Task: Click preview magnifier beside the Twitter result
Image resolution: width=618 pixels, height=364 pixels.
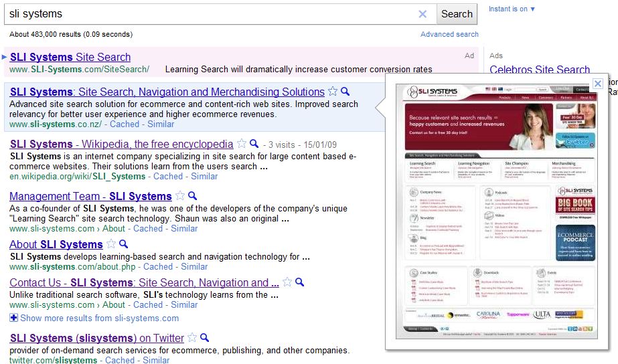Action: 205,338
